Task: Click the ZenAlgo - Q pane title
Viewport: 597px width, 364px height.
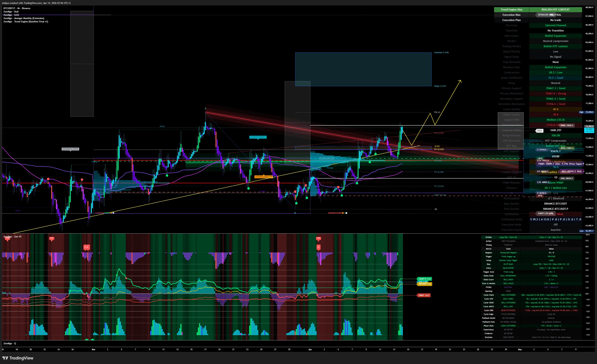Action: coord(10,343)
